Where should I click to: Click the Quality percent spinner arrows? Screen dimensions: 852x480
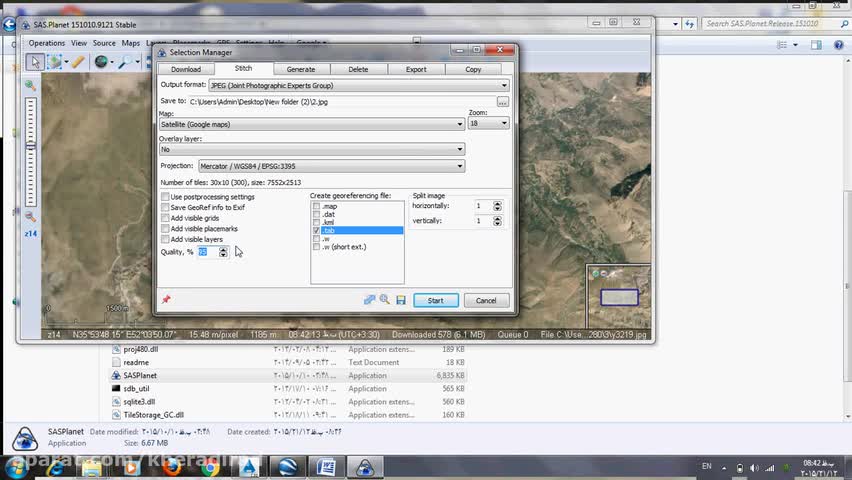click(x=223, y=252)
